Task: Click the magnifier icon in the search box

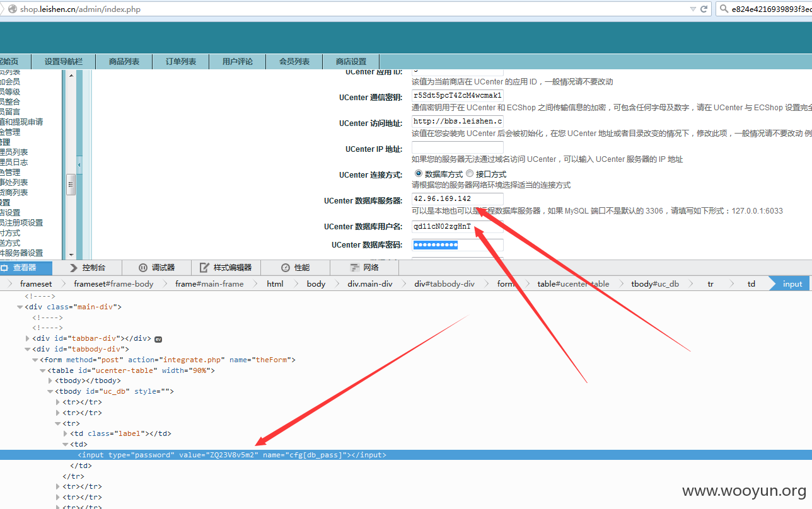Action: click(722, 9)
